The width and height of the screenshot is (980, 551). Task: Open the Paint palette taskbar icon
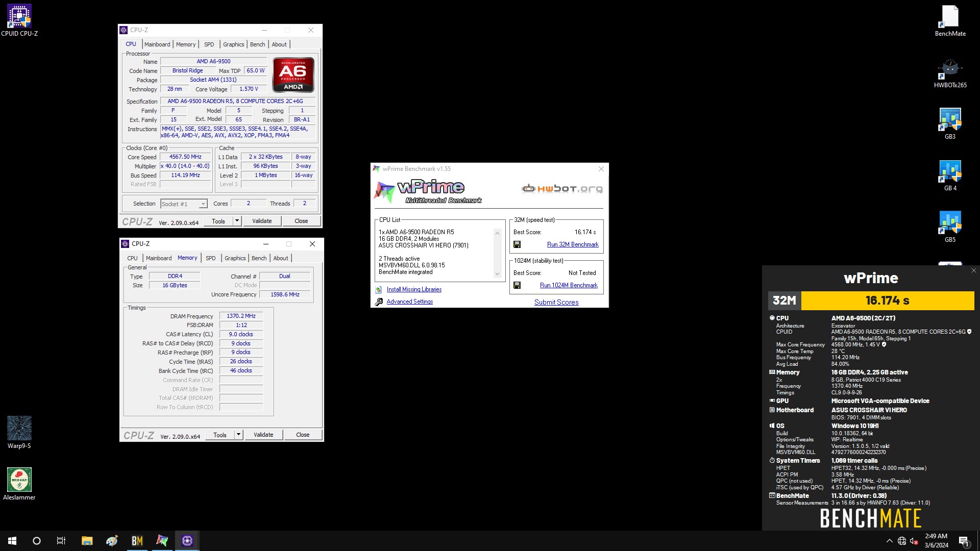click(112, 541)
